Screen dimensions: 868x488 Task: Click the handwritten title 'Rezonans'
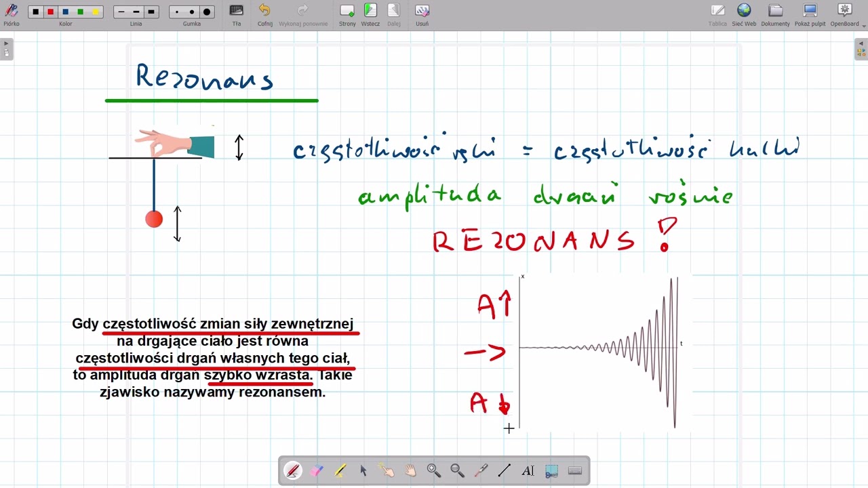tap(205, 77)
